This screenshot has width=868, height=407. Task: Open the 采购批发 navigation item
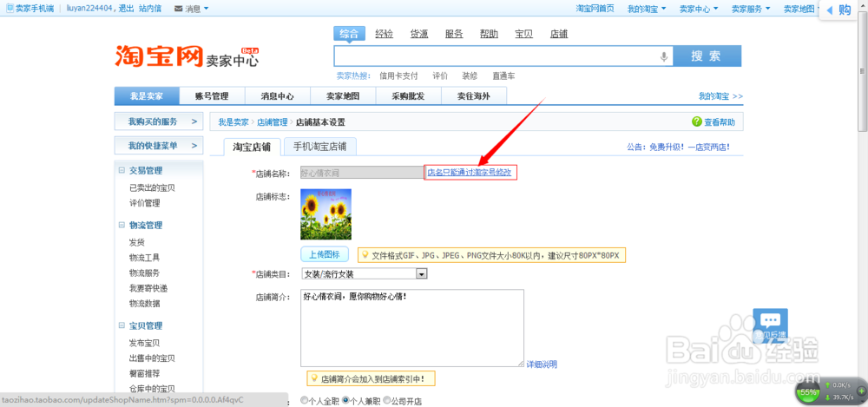coord(408,95)
